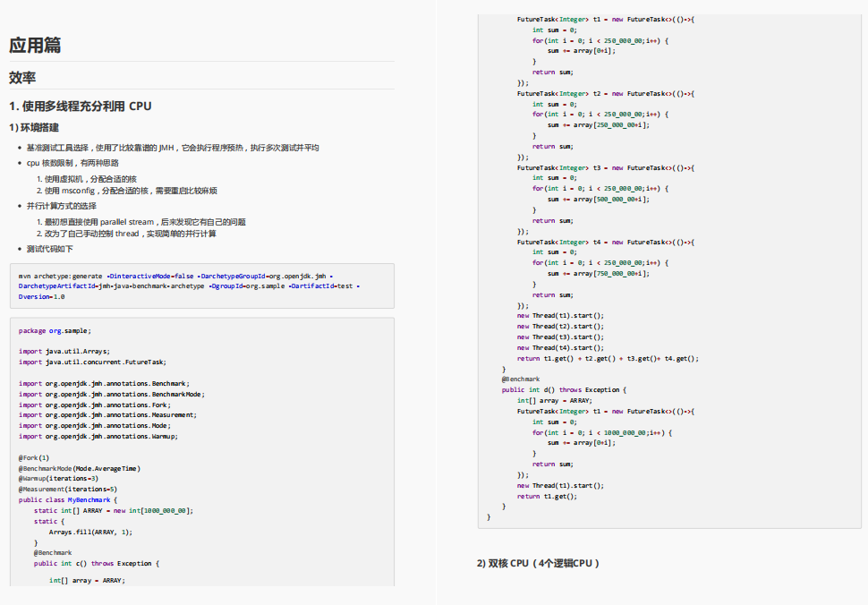Screen dimensions: 868x605
Task: Click the bullet 测试代码如下
Action: (x=50, y=249)
